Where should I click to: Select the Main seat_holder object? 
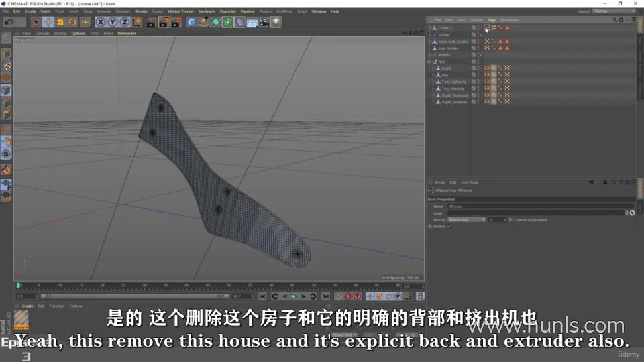[x=453, y=42]
